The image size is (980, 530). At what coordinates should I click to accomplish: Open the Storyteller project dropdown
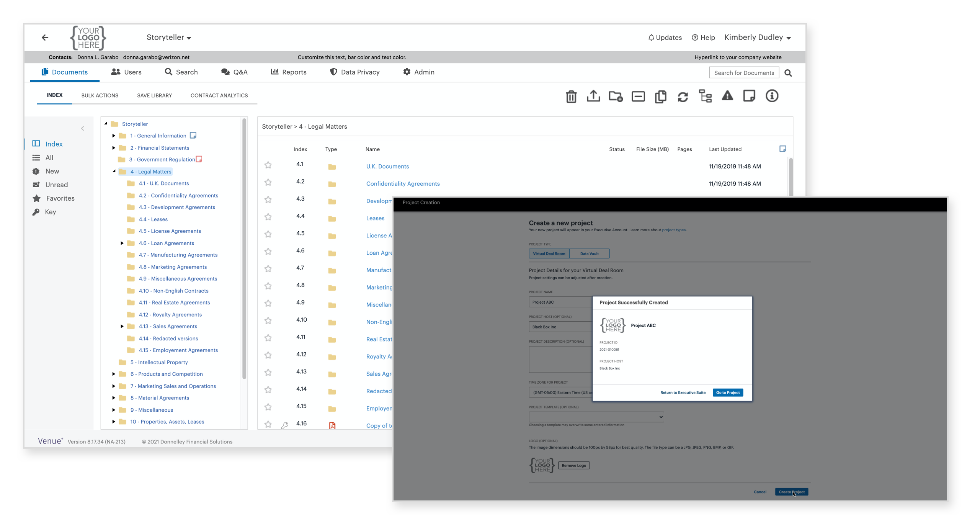tap(169, 38)
